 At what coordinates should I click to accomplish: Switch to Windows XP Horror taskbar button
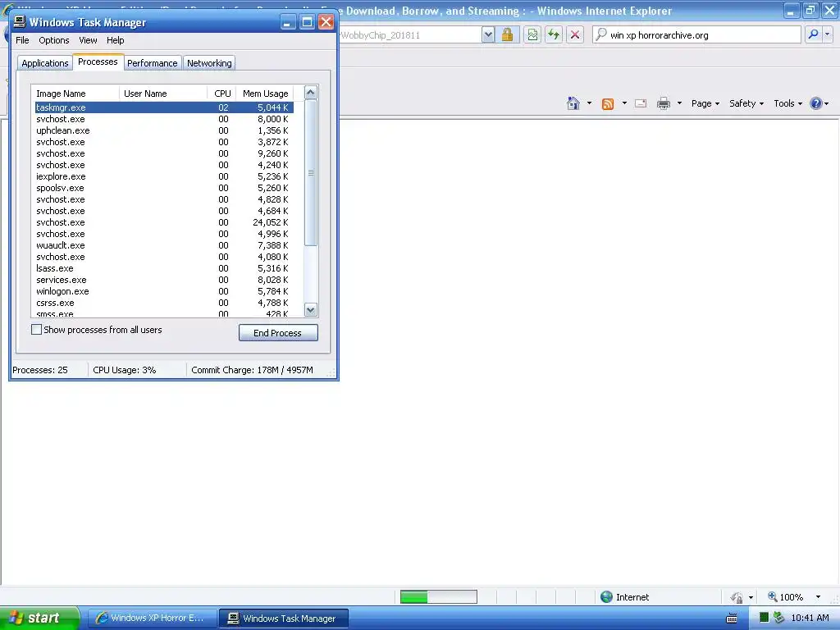tap(152, 618)
